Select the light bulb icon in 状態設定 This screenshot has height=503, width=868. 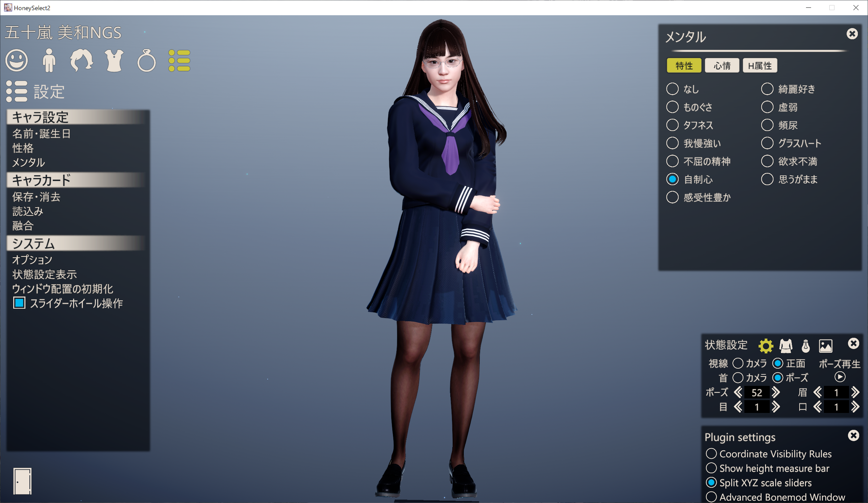click(x=806, y=346)
